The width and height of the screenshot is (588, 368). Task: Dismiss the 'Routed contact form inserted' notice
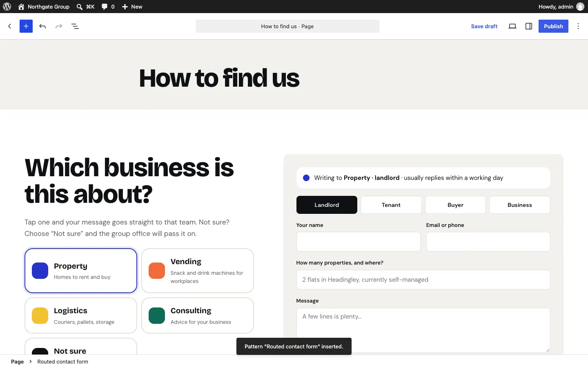[294, 346]
